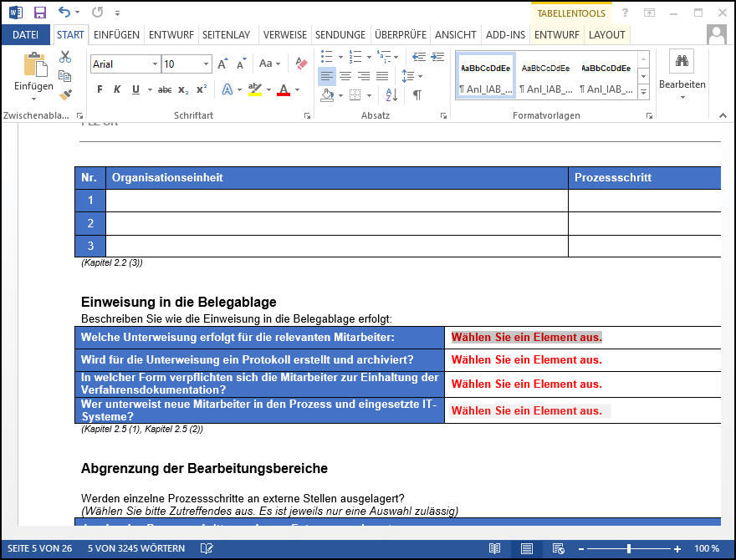Increase the font size with the grow icon
The width and height of the screenshot is (736, 560).
(222, 64)
